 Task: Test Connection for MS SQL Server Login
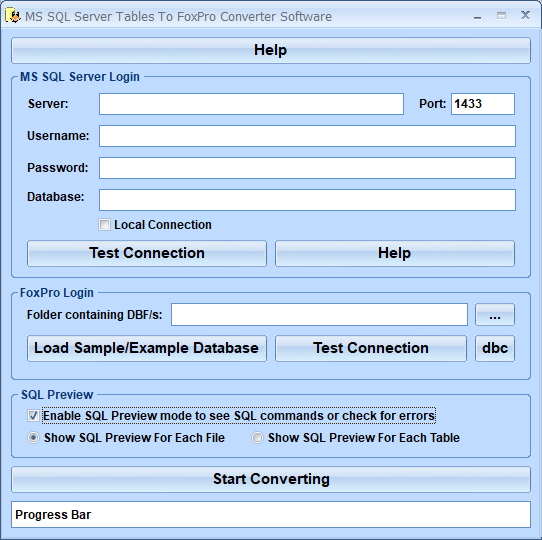pyautogui.click(x=147, y=253)
